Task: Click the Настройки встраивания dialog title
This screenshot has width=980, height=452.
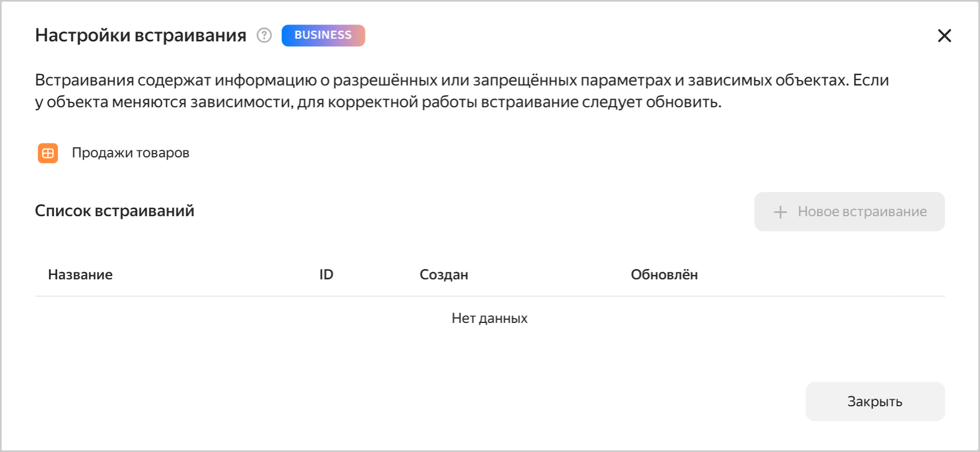Action: (140, 35)
